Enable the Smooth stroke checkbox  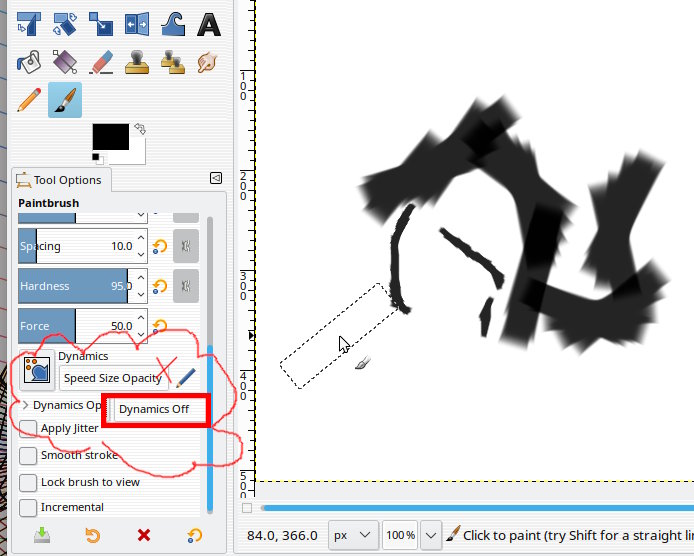click(x=28, y=456)
